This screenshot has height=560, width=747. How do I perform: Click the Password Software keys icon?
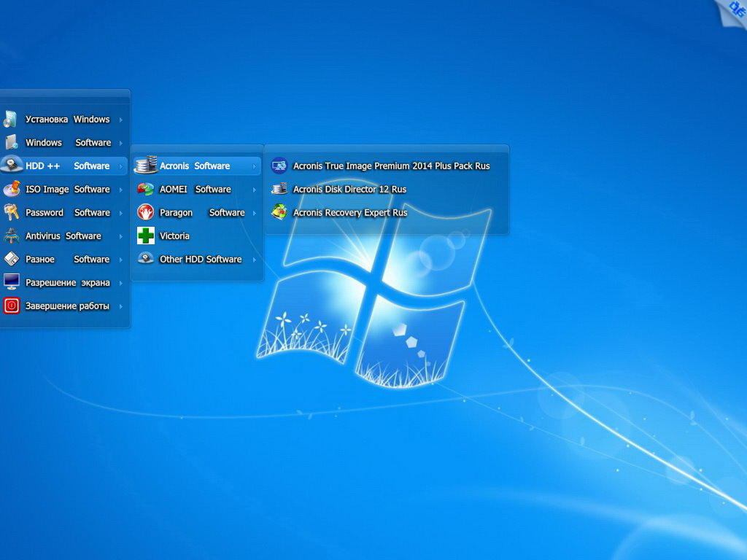tap(11, 212)
